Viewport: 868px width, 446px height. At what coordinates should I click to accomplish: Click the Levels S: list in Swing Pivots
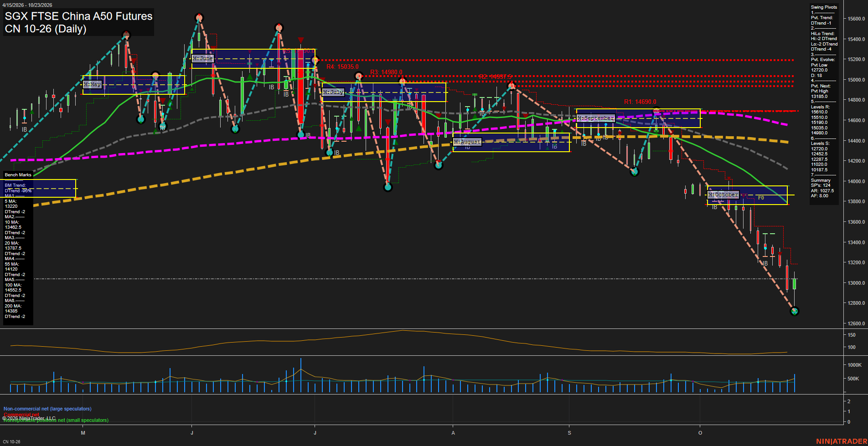821,157
